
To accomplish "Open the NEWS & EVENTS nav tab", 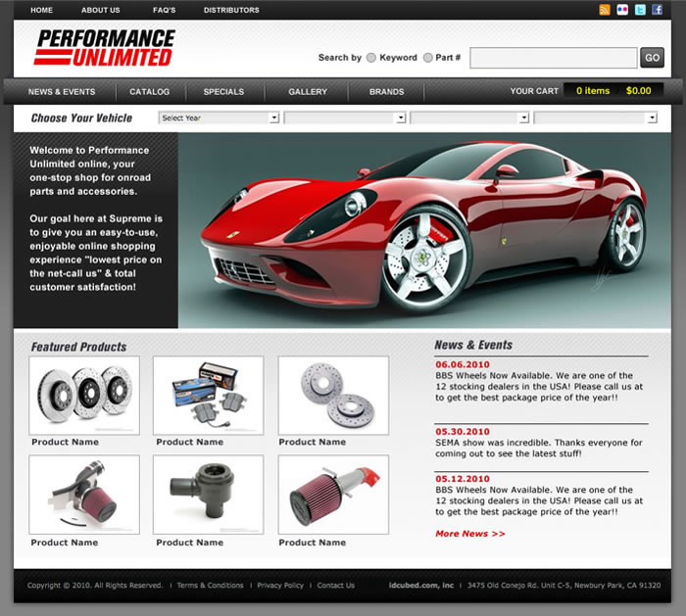I will 62,92.
